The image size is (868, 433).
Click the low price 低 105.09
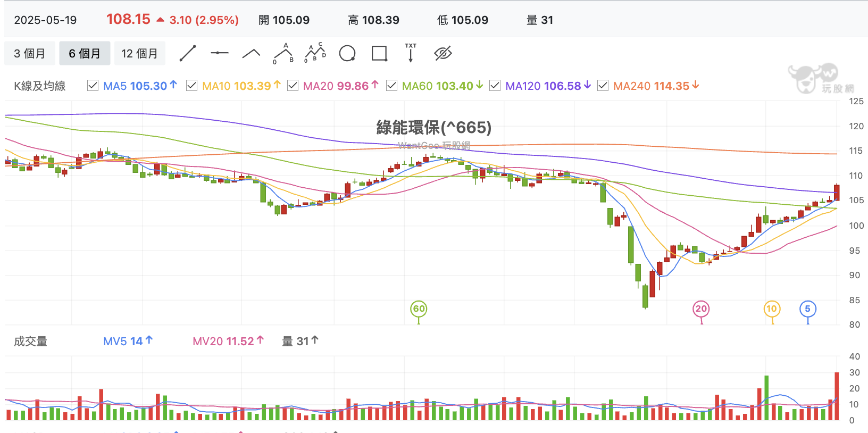(x=463, y=20)
